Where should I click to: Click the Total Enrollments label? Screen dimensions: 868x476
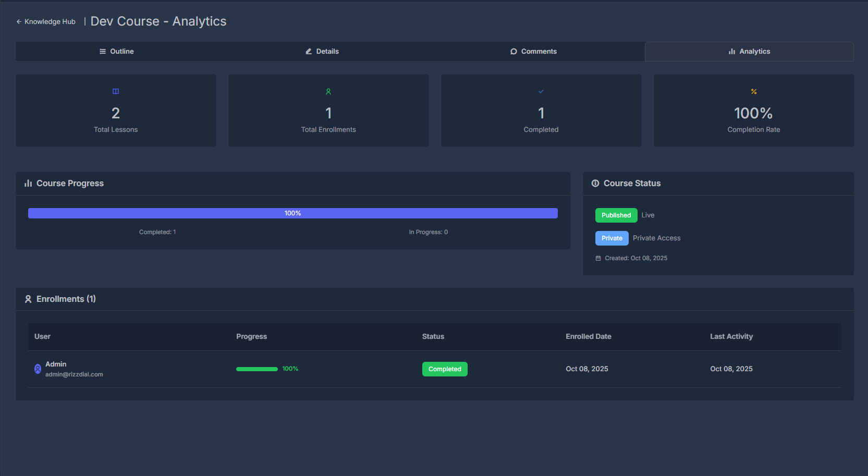tap(328, 129)
